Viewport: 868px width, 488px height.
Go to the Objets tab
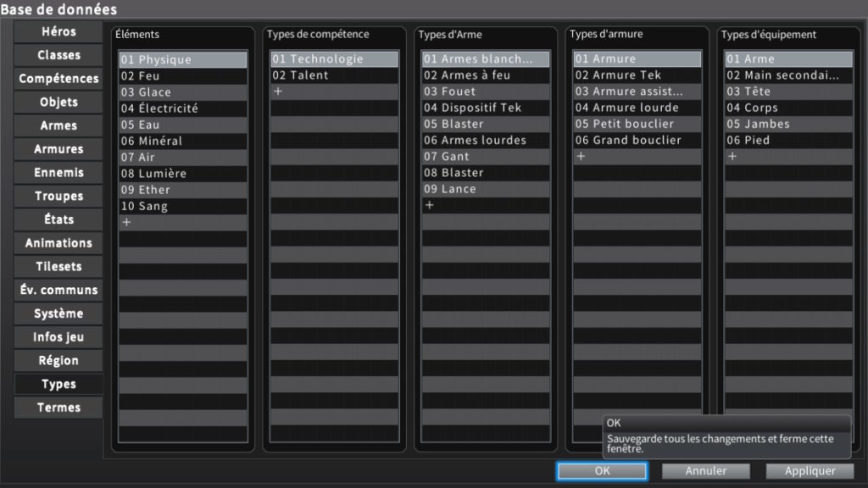pyautogui.click(x=58, y=102)
